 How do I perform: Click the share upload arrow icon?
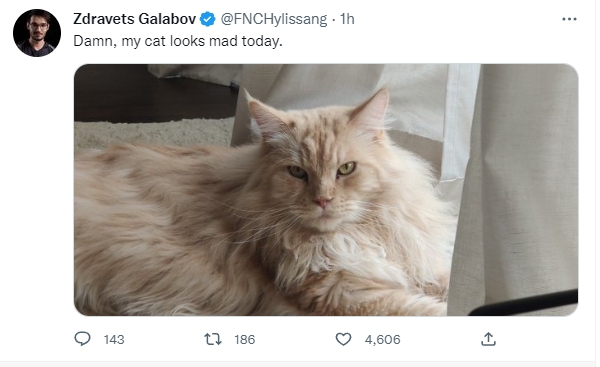point(488,339)
